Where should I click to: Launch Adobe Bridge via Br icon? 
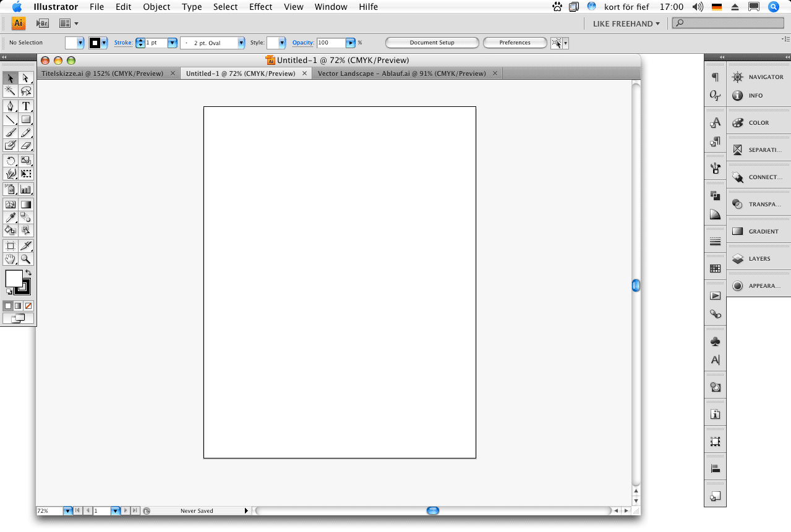(x=42, y=23)
